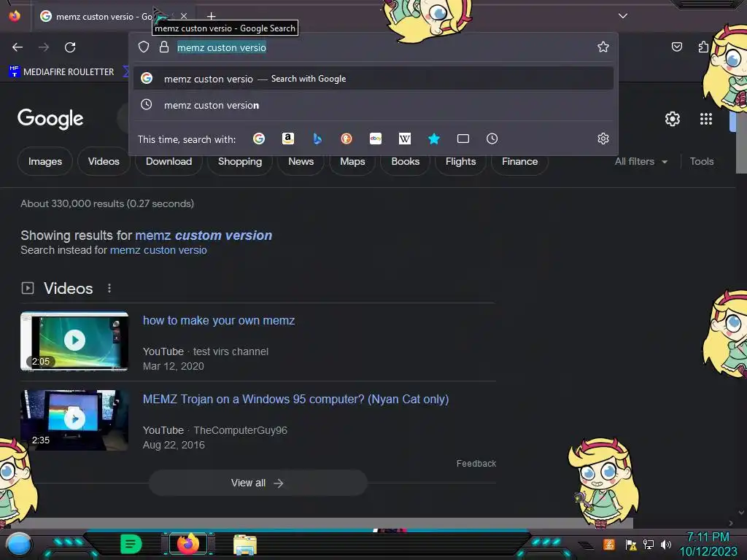Close the memz custon versio tab
747x560 pixels.
[x=184, y=16]
